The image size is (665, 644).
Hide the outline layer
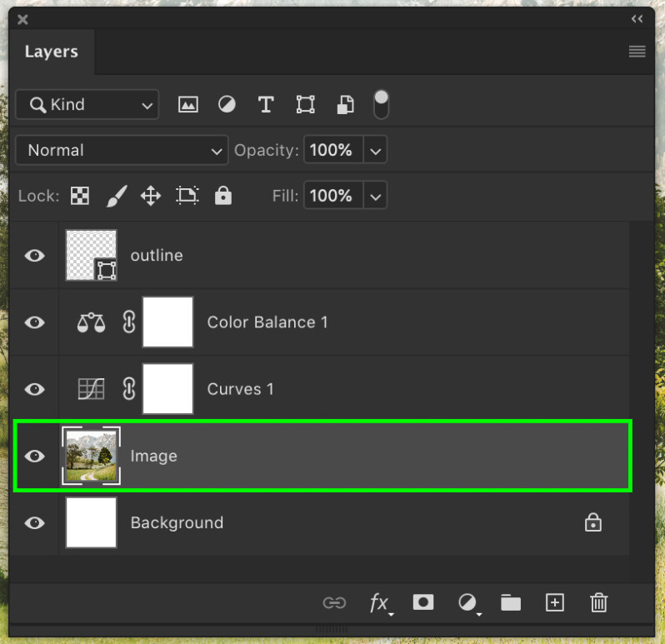coord(34,256)
